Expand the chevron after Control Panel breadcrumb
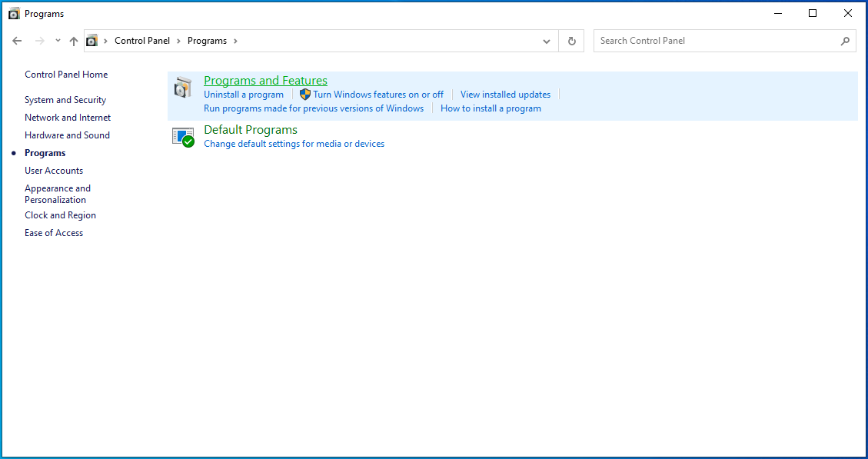Viewport: 868px width, 459px height. click(178, 42)
